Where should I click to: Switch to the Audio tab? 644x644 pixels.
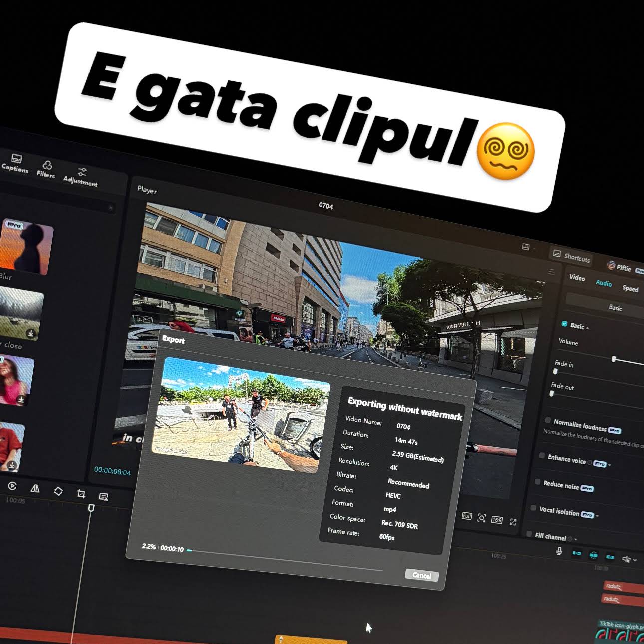[604, 283]
